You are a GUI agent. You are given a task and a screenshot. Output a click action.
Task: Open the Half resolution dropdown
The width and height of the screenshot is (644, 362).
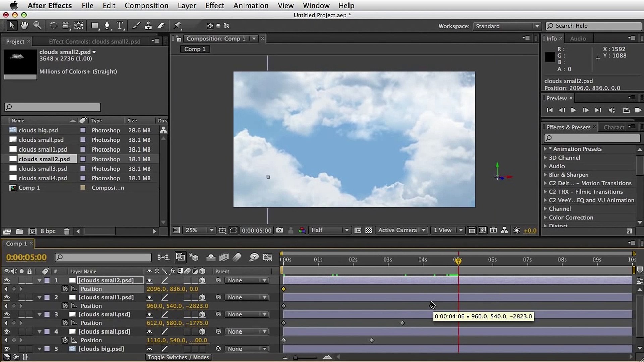[x=329, y=230]
